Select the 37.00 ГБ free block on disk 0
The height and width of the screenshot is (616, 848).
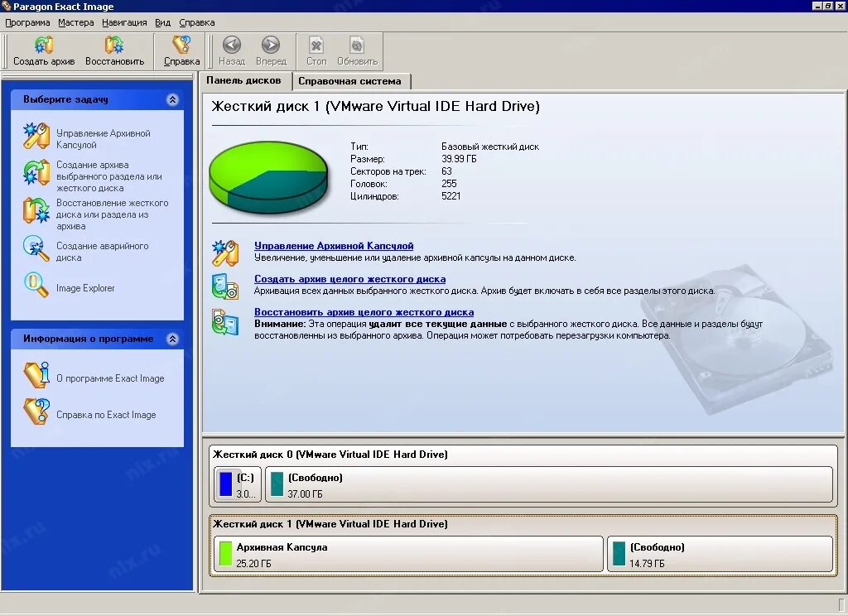tap(549, 484)
